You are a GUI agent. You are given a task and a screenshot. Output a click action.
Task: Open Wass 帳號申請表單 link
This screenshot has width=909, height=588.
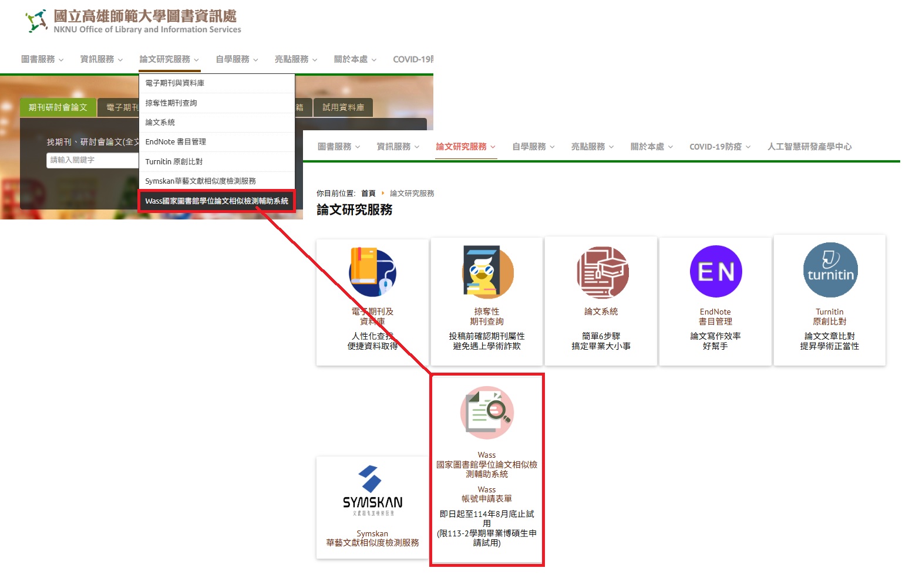(487, 494)
